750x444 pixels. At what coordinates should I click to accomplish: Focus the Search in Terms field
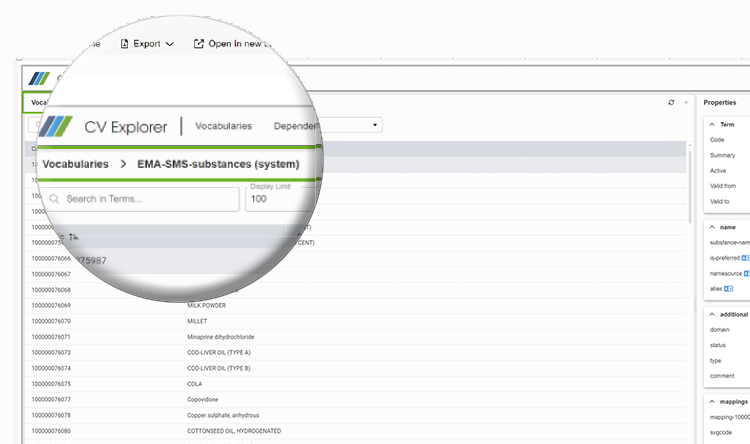(x=142, y=199)
